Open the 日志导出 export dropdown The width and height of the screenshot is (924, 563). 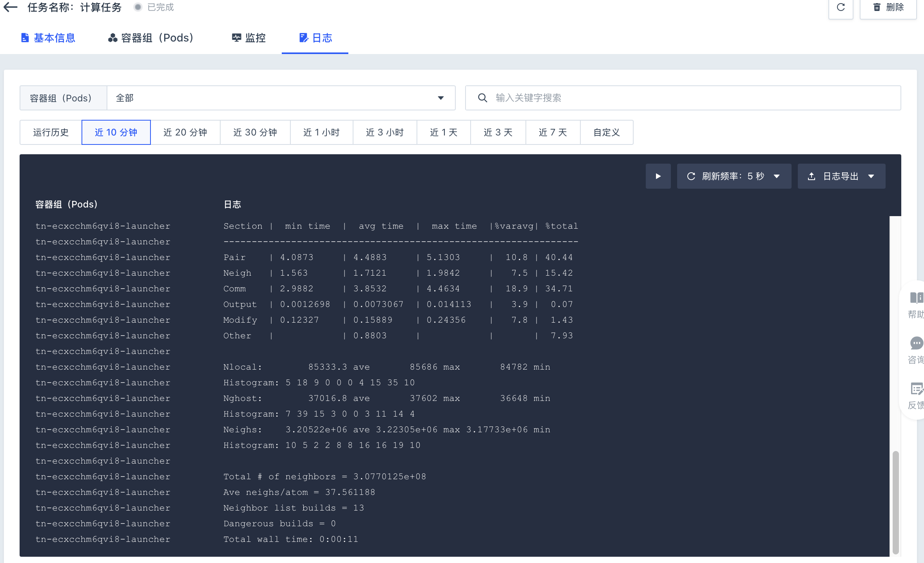point(841,176)
